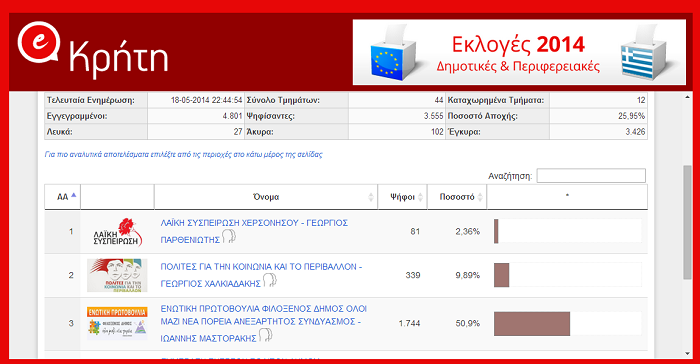Click the scrollbar down arrow

[x=688, y=353]
